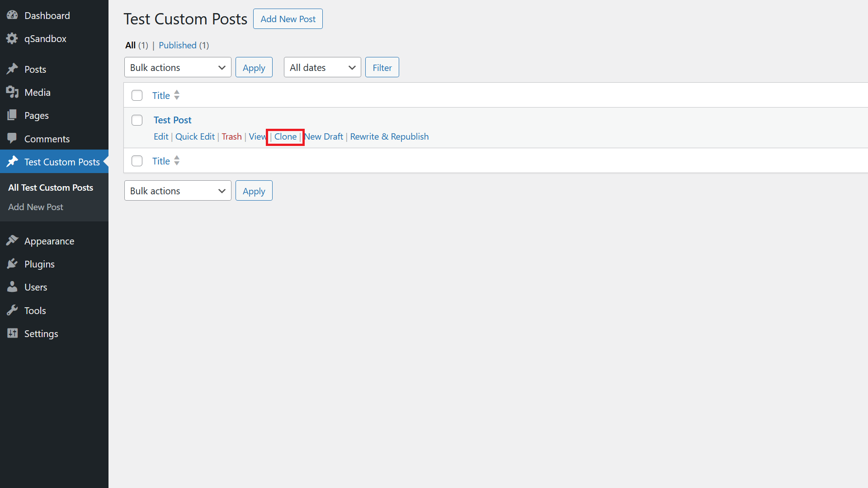
Task: Open Plugins menu
Action: tap(54, 264)
